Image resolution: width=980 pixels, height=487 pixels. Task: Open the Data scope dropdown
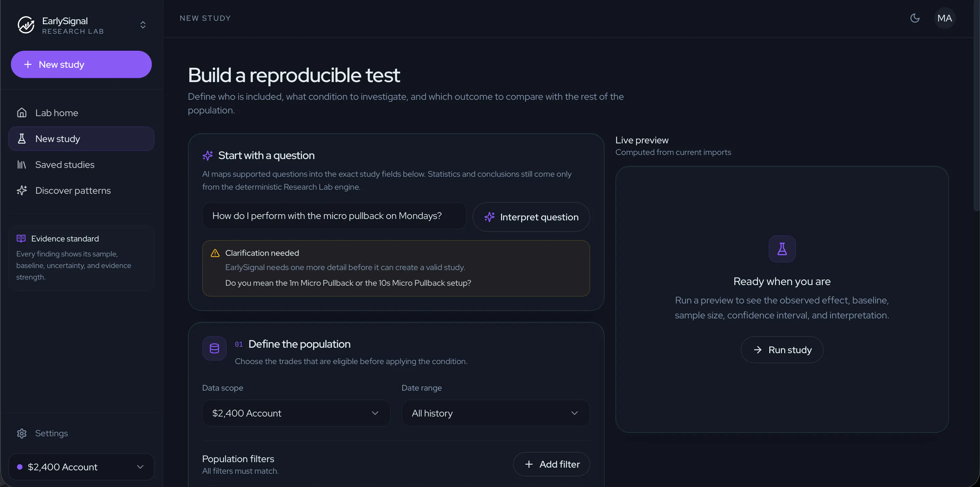(x=296, y=413)
